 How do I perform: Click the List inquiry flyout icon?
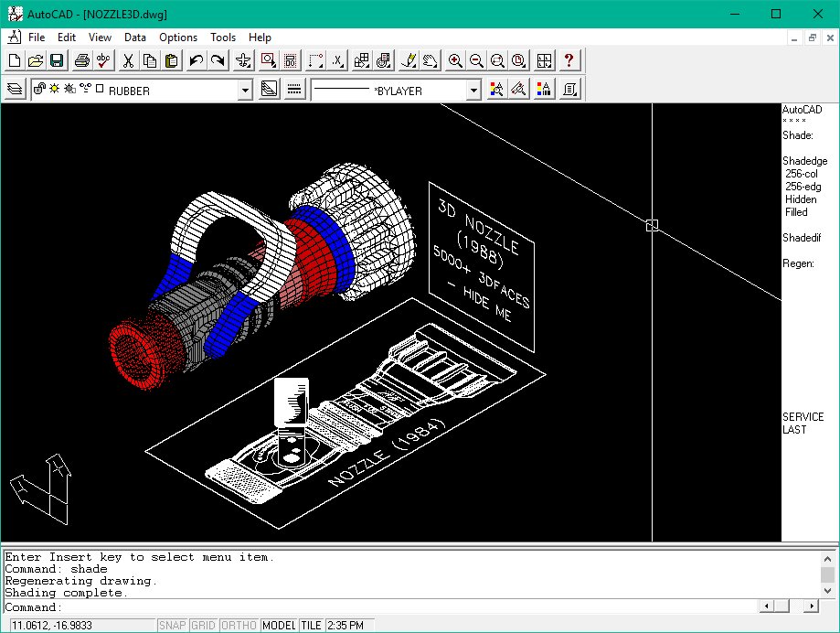tap(570, 89)
